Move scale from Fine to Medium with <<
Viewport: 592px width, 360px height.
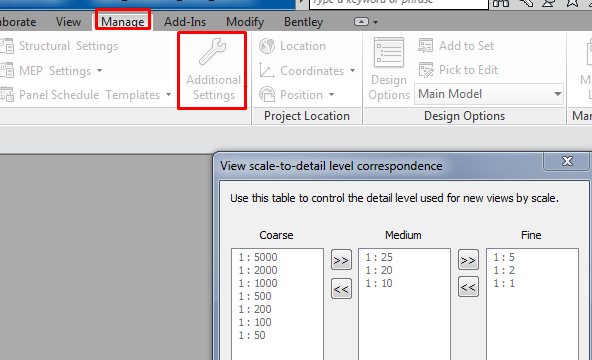pyautogui.click(x=468, y=287)
